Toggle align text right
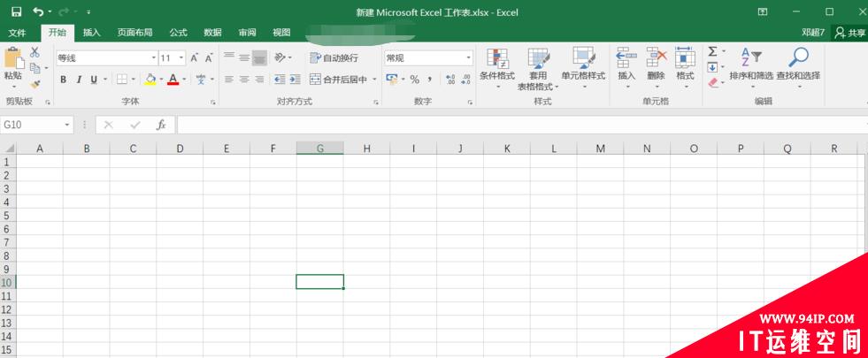 [x=259, y=80]
